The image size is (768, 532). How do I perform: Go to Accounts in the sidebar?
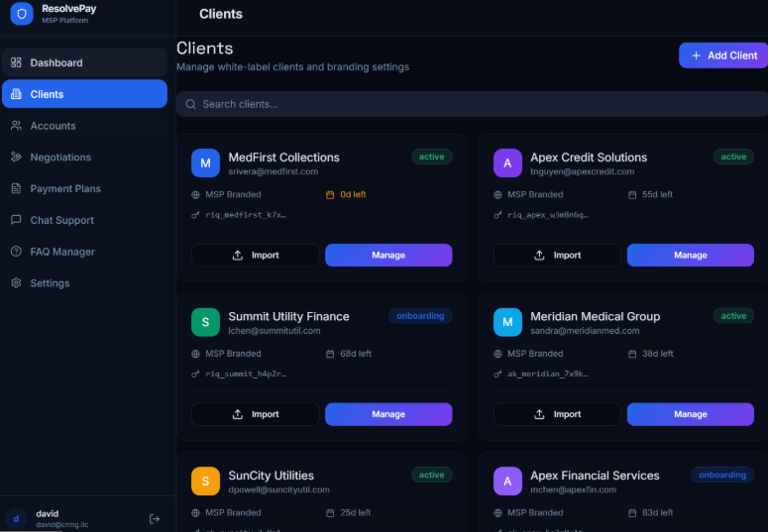tap(53, 126)
